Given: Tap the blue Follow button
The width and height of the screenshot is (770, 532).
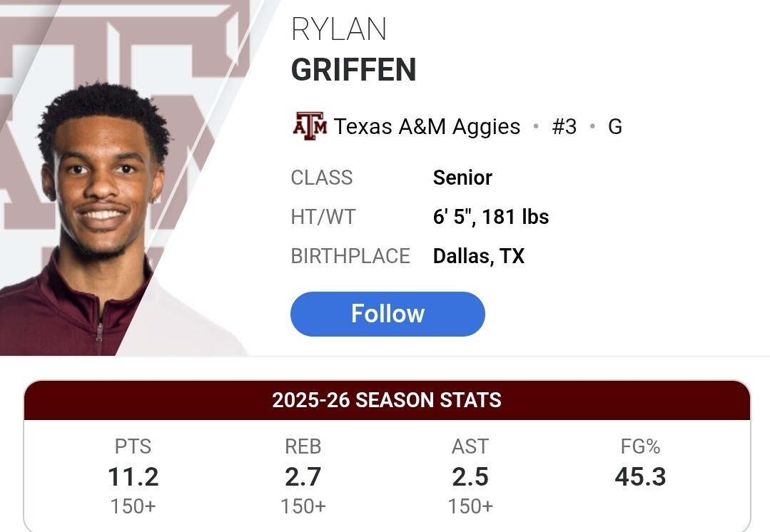Looking at the screenshot, I should coord(387,314).
